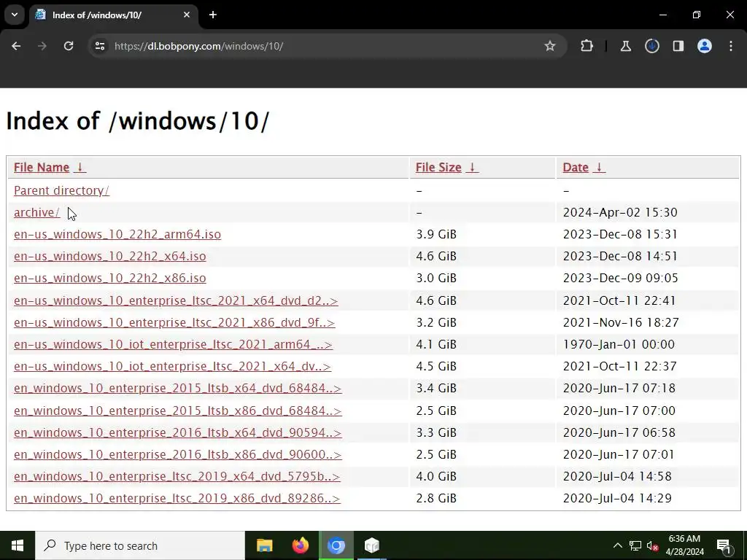747x560 pixels.
Task: Open iot_enterprise_ltsc_2021_x64_dv link
Action: [x=172, y=366]
